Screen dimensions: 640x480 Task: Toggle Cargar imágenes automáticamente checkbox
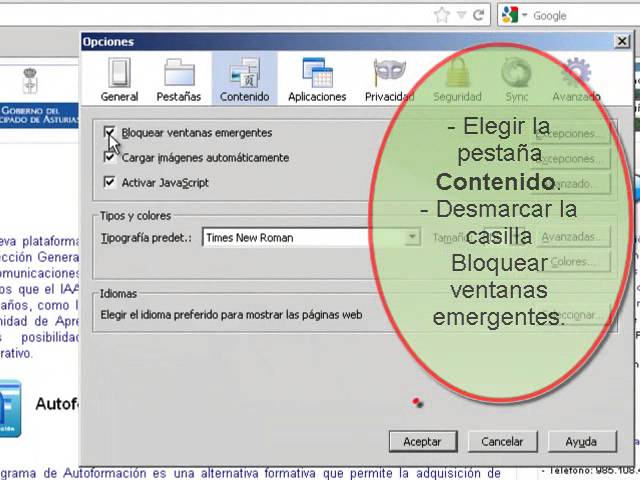(109, 157)
